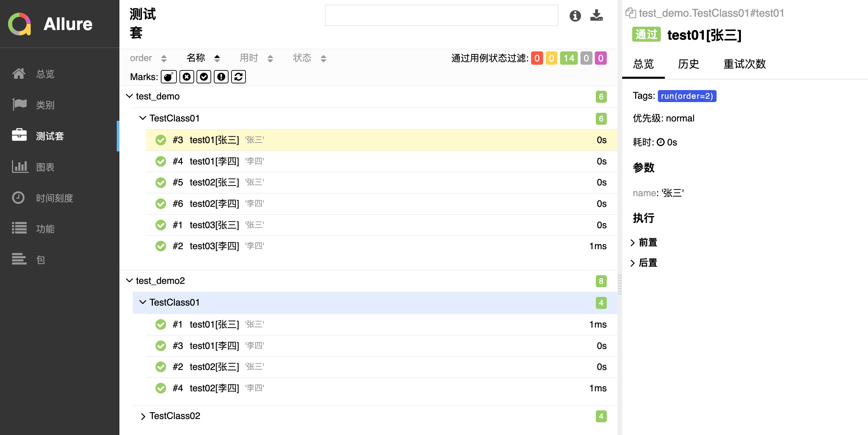This screenshot has height=435, width=868.
Task: Download the suites as CSV icon
Action: coord(596,15)
